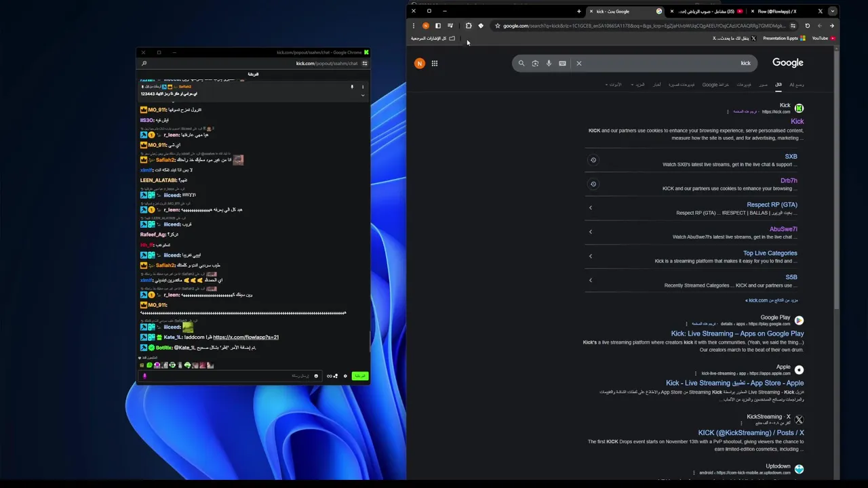Select the Videos search filter tab
Screen dimensions: 868x488
pyautogui.click(x=744, y=85)
